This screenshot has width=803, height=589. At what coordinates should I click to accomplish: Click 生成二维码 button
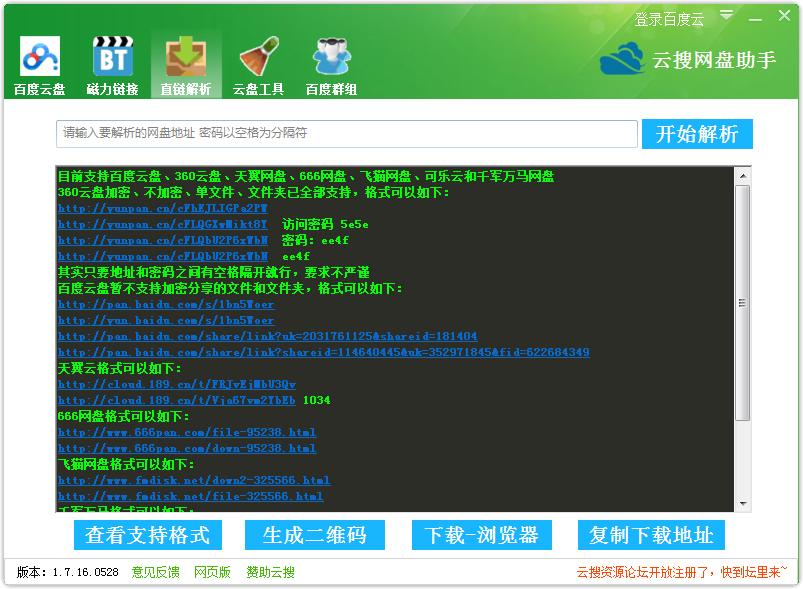314,535
